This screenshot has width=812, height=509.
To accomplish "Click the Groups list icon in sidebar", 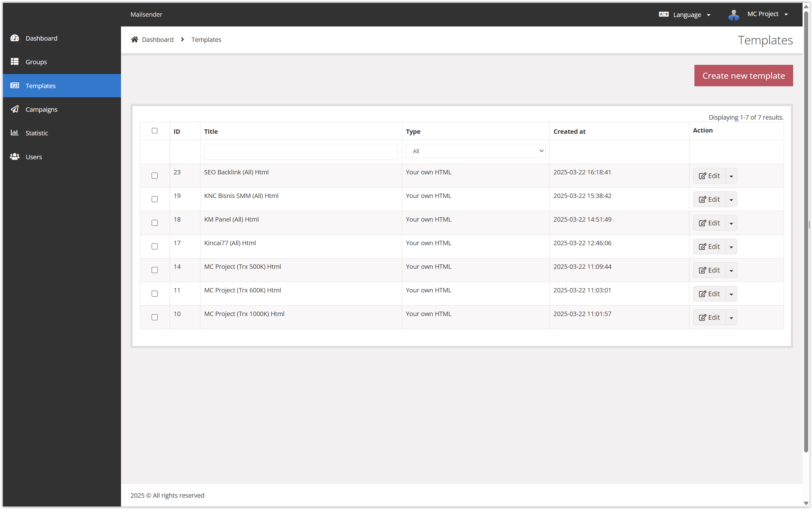I will [x=15, y=62].
